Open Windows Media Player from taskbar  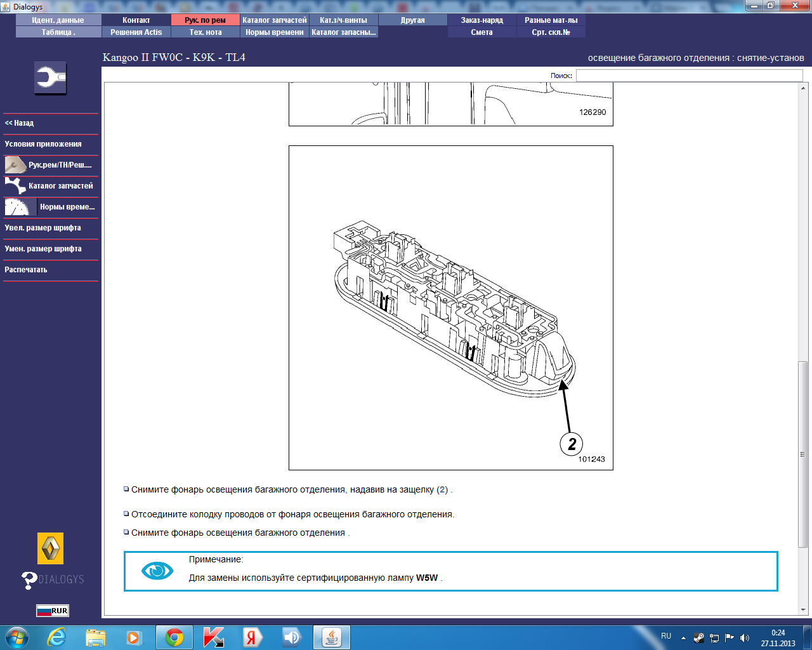pos(134,637)
